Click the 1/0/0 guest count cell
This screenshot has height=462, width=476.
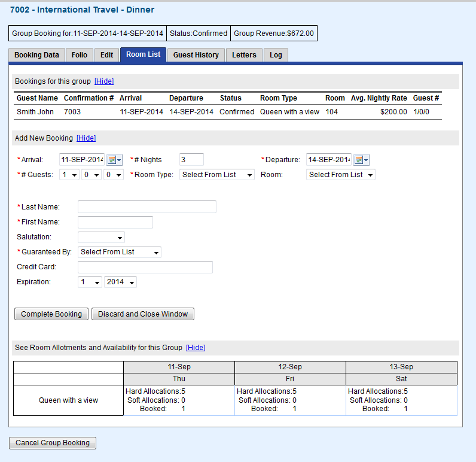pyautogui.click(x=422, y=112)
